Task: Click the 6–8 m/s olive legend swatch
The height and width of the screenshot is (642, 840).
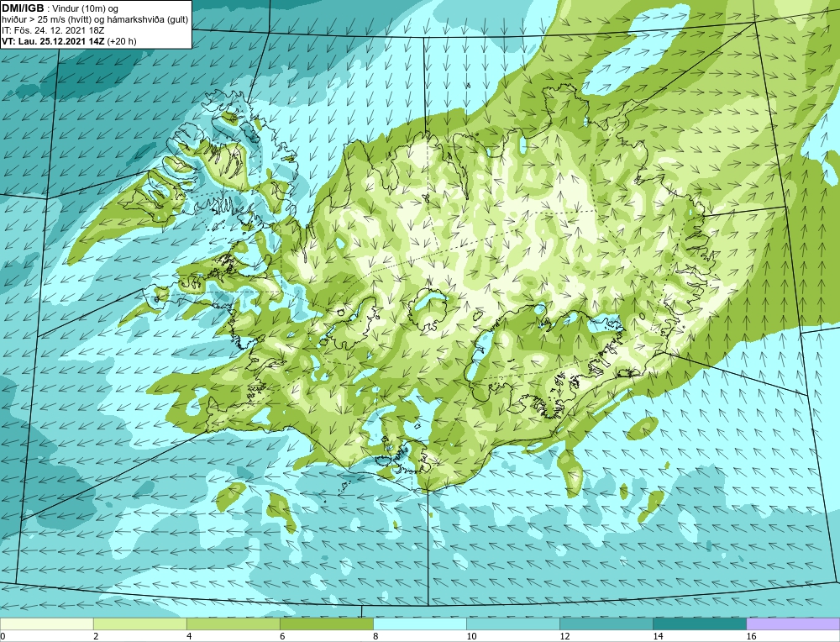Action: tap(326, 624)
